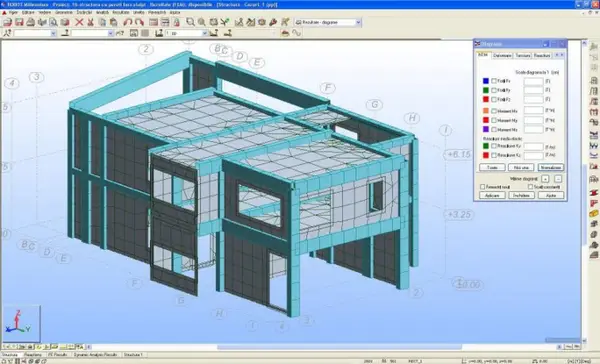Open the node selection dropdown
Screen dimensions: 600x364
53,33
